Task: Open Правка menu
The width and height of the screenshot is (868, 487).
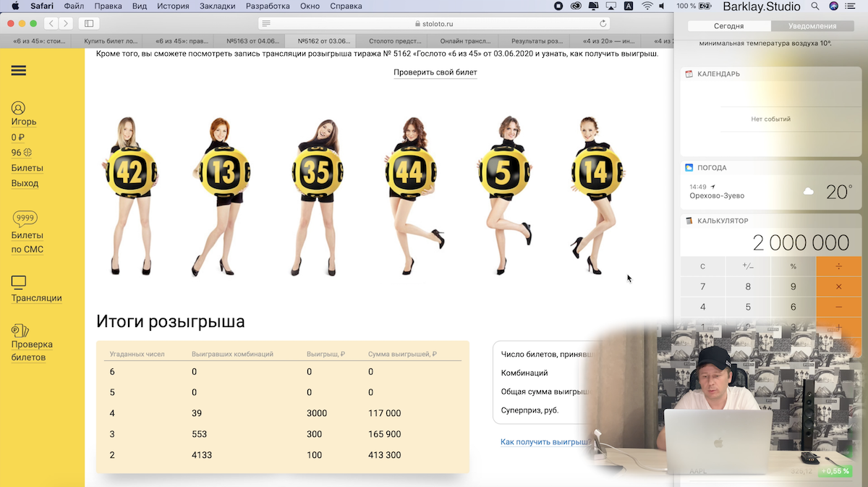Action: pyautogui.click(x=109, y=6)
